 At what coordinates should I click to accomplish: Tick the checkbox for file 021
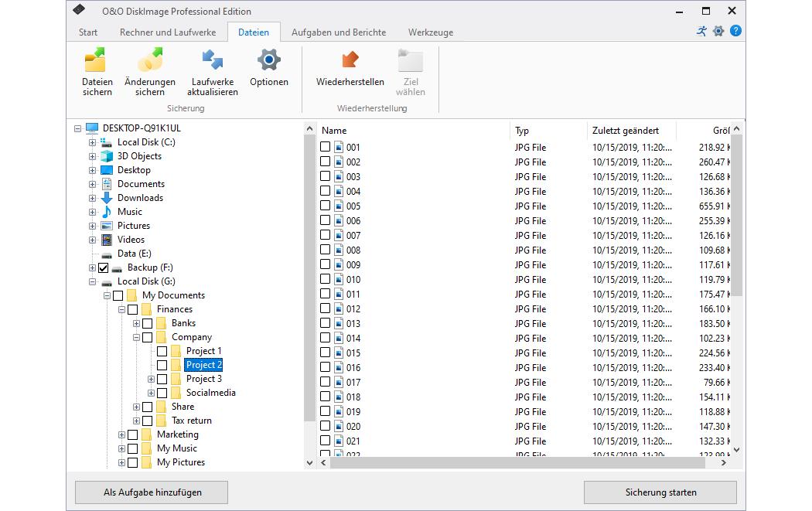pos(325,441)
